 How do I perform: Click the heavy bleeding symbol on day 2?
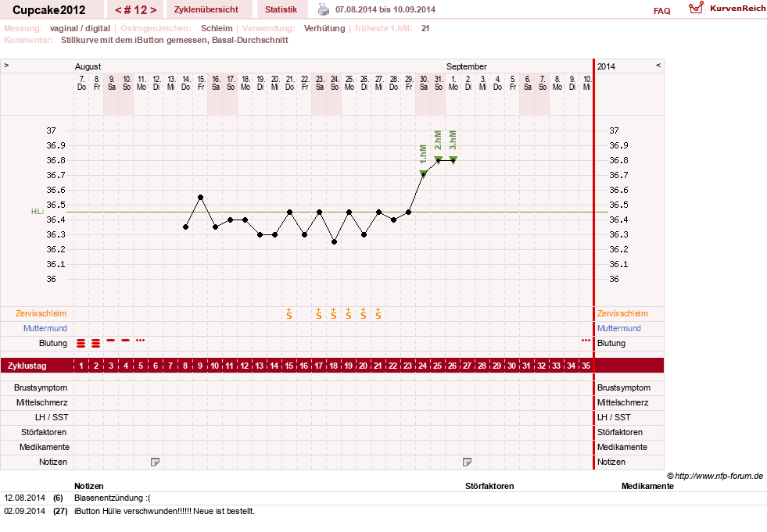[x=96, y=343]
